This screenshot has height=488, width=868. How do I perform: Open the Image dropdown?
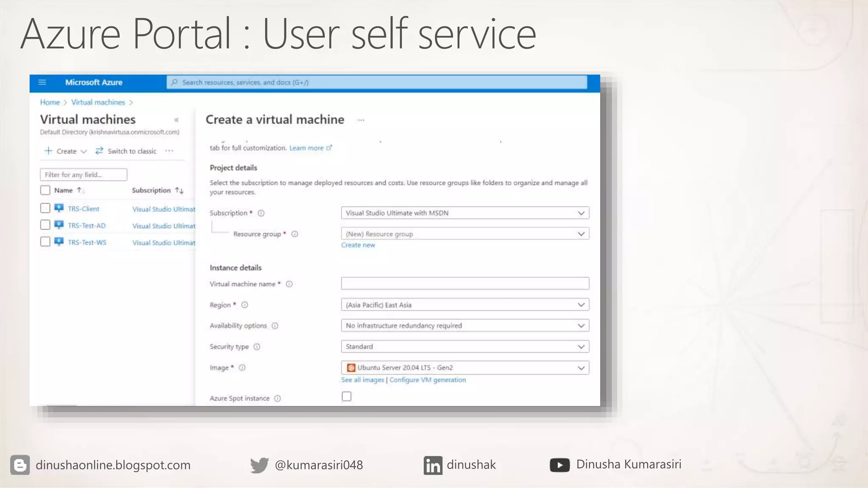(x=465, y=368)
